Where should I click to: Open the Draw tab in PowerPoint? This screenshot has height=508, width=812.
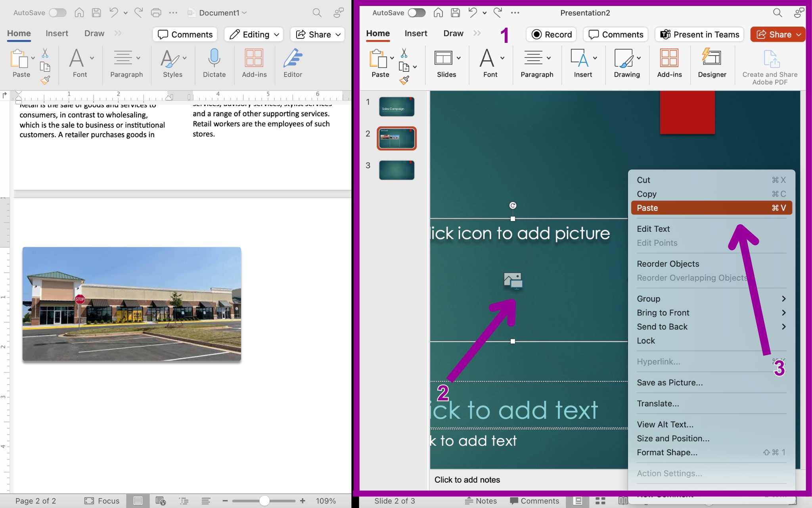[x=454, y=34]
